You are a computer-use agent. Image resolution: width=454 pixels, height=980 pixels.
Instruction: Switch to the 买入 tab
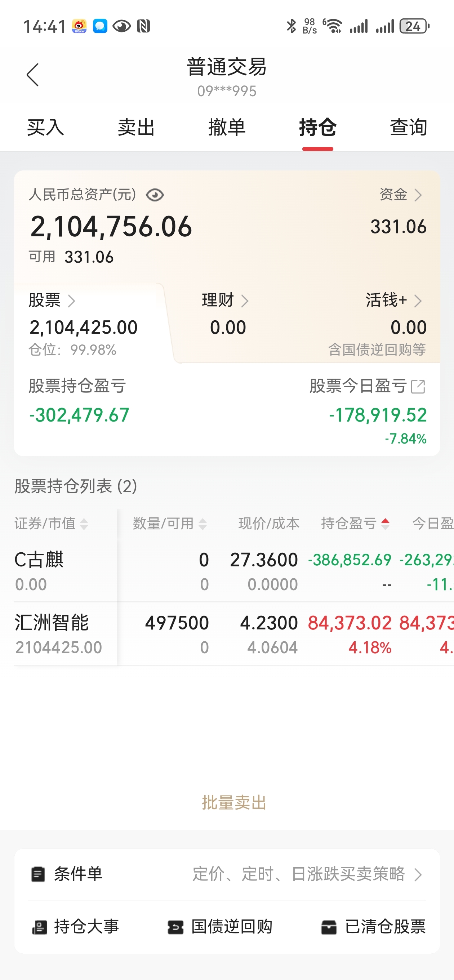pyautogui.click(x=46, y=128)
